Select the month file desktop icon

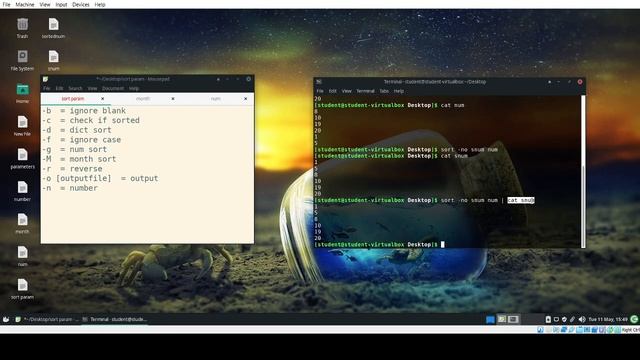22,224
